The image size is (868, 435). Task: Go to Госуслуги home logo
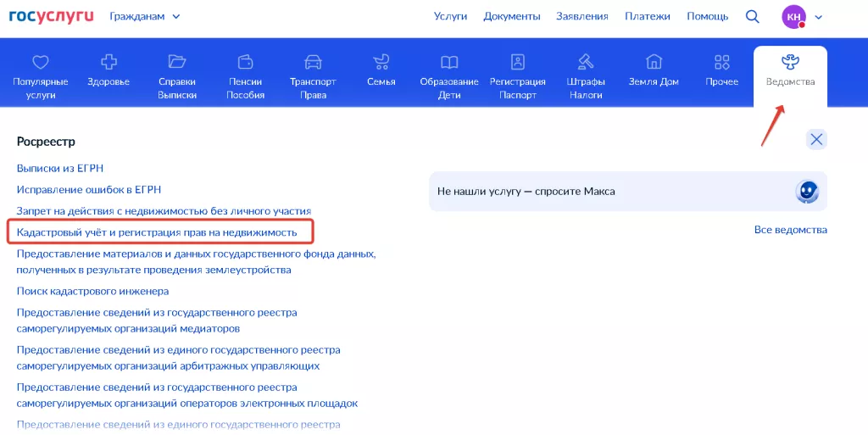[x=51, y=16]
